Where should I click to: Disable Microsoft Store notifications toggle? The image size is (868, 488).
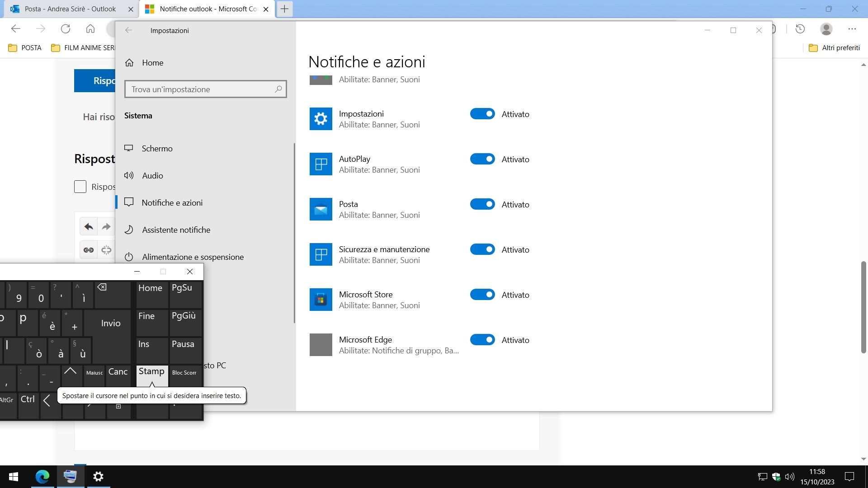pos(482,295)
